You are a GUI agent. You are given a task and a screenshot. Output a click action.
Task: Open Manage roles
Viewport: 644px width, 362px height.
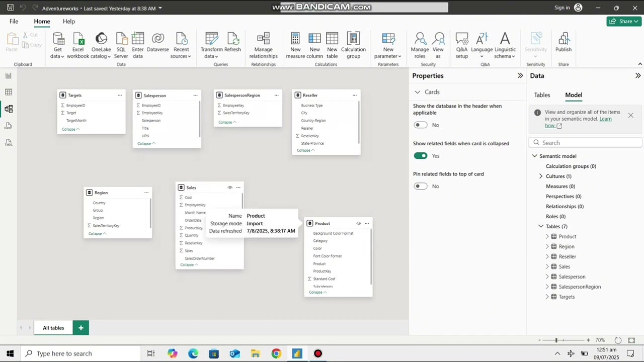click(420, 46)
